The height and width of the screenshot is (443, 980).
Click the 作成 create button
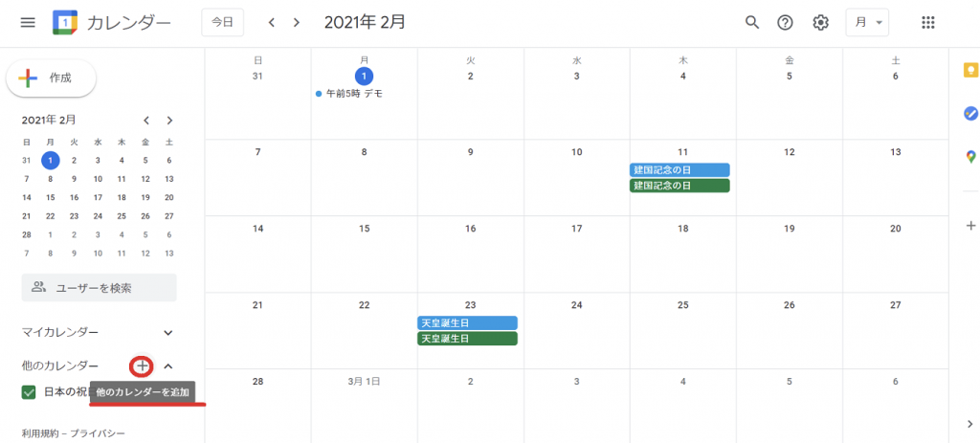coord(52,78)
